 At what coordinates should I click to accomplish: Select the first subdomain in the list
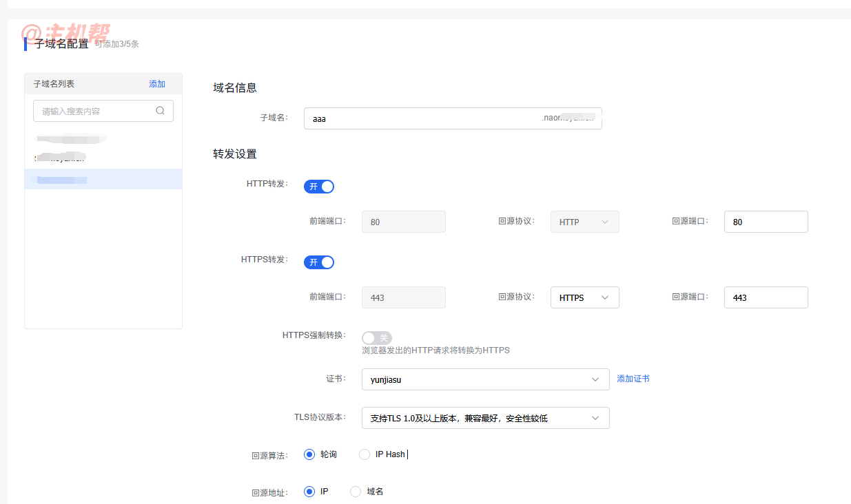[103, 139]
